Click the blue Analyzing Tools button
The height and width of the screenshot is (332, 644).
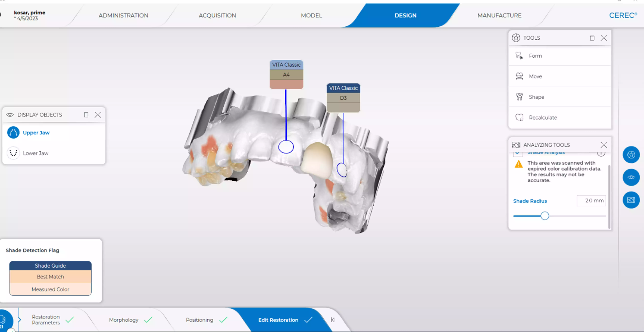(x=631, y=200)
